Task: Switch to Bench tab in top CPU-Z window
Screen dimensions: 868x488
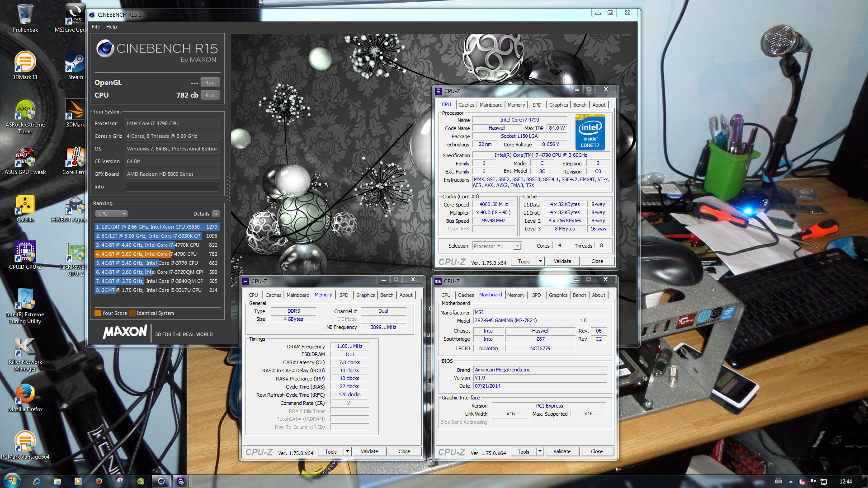Action: click(580, 105)
